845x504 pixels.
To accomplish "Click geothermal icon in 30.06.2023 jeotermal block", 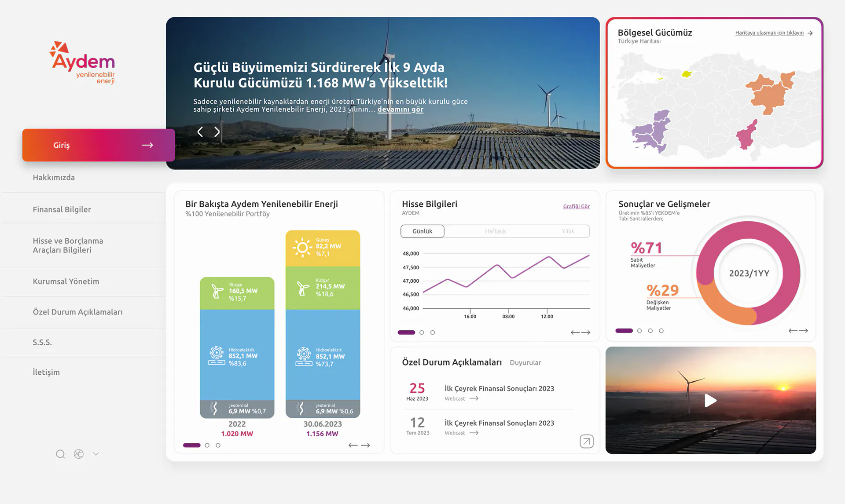I will click(301, 409).
